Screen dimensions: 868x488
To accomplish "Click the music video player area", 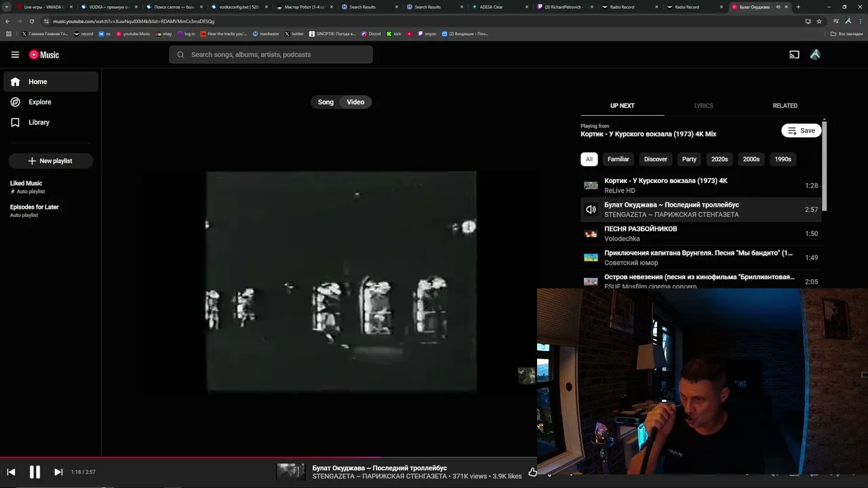I will [342, 282].
